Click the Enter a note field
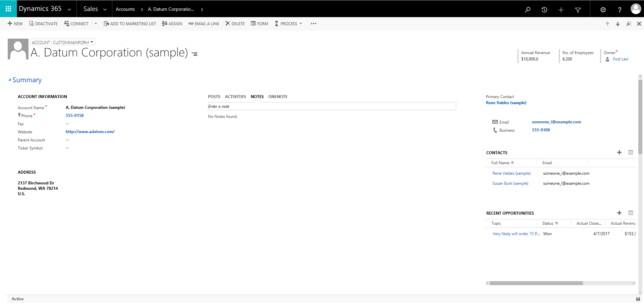Viewport: 644px width, 304px height. (331, 106)
